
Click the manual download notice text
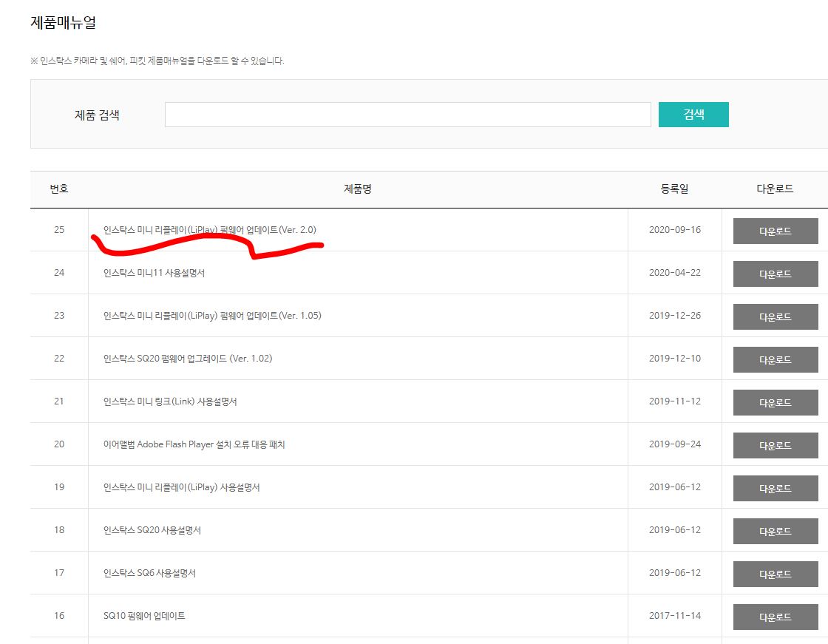click(x=157, y=61)
